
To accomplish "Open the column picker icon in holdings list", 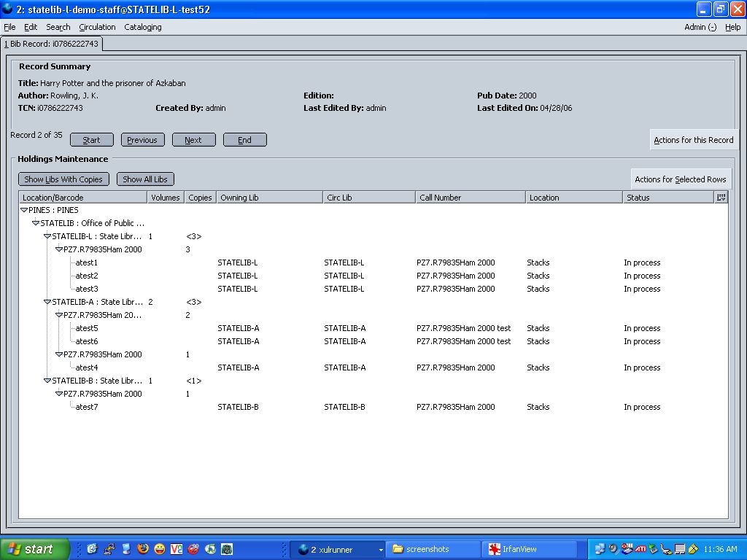I will [721, 197].
